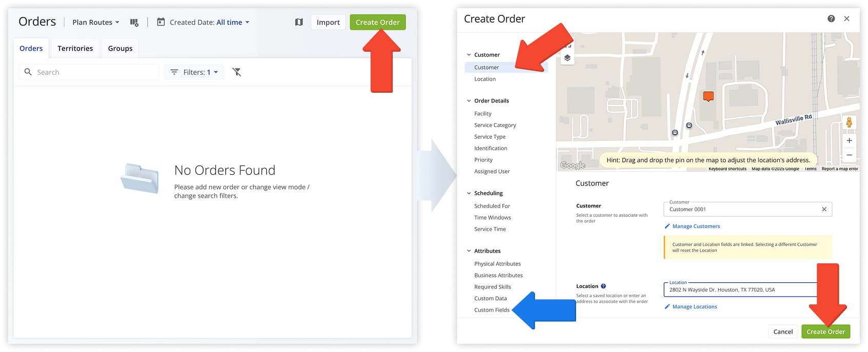Click the clear filters funnel icon

click(x=236, y=72)
